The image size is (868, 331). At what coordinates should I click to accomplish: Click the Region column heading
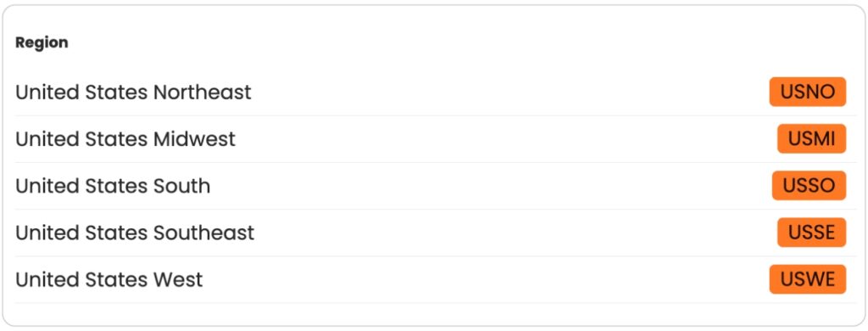coord(42,42)
